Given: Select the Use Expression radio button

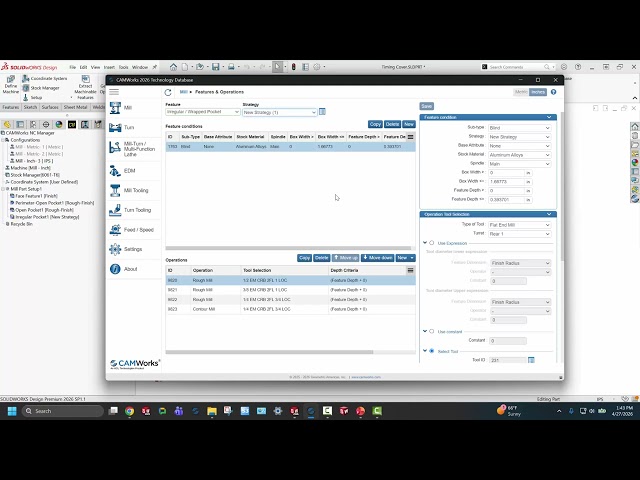Looking at the screenshot, I should point(431,243).
